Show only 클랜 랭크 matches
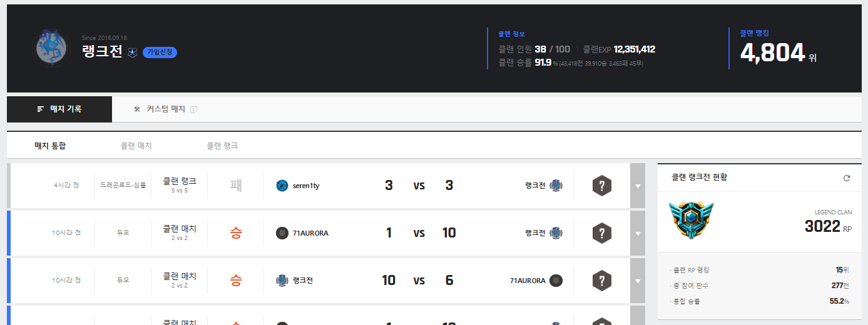868x325 pixels. tap(222, 146)
